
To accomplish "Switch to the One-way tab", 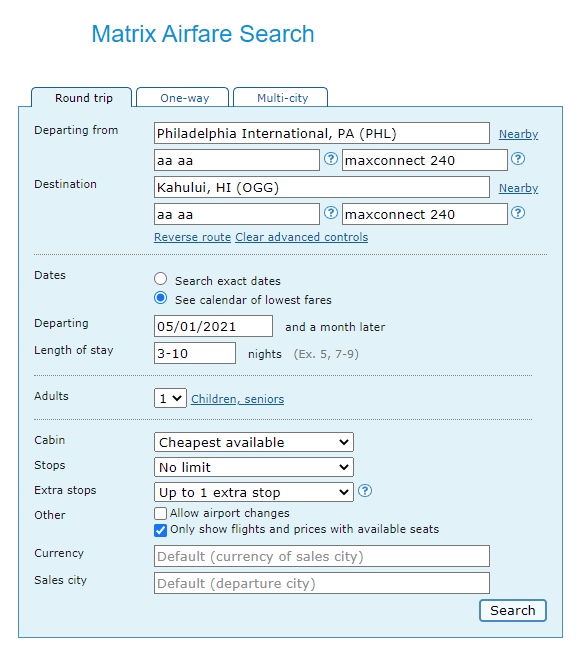I will 183,98.
